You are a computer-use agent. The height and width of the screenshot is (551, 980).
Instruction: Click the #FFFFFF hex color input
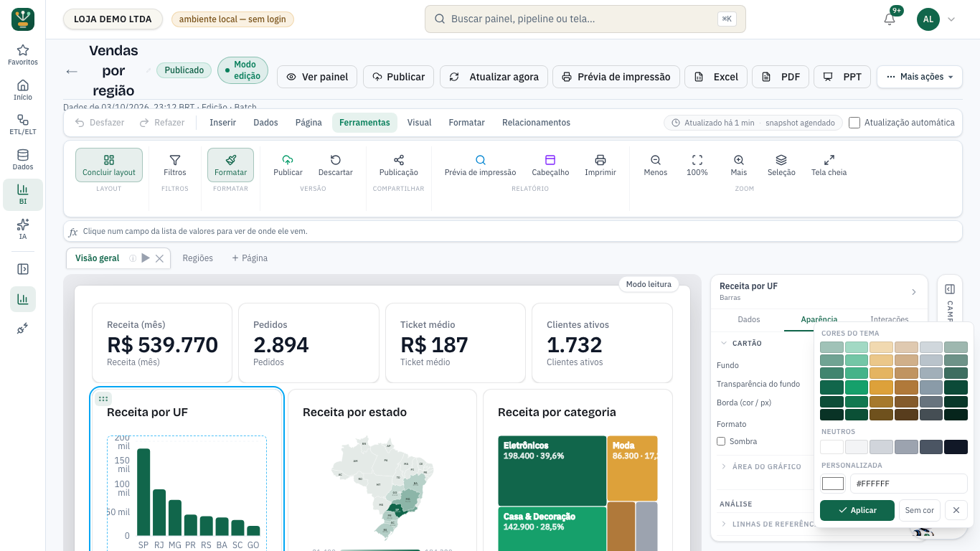(908, 484)
